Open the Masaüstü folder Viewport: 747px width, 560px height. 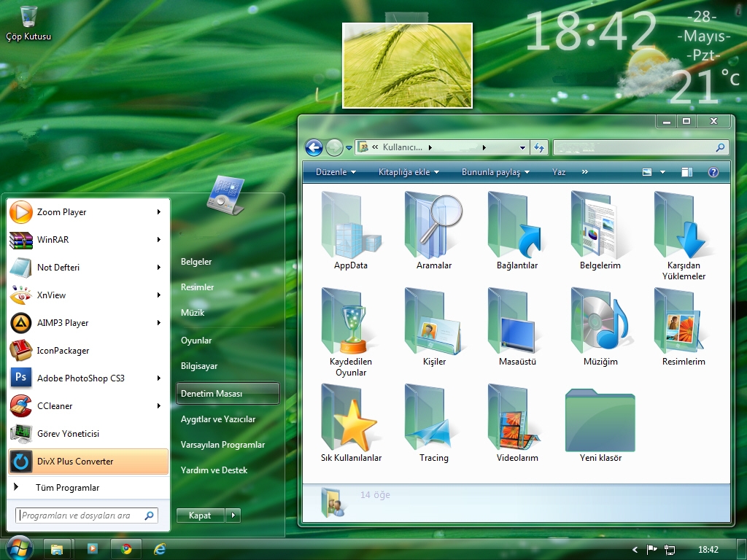tap(517, 327)
